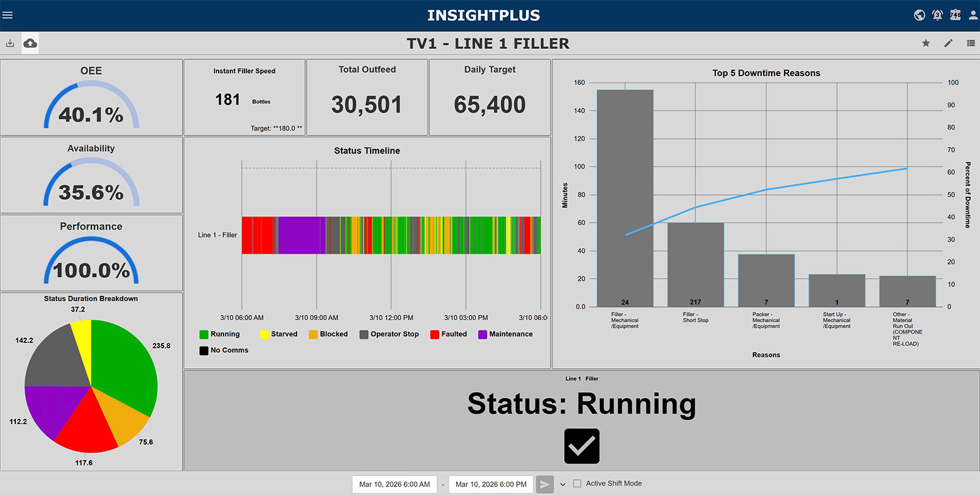Toggle the large Status Running checkmark box
Viewport: 980px width, 495px height.
pyautogui.click(x=581, y=446)
